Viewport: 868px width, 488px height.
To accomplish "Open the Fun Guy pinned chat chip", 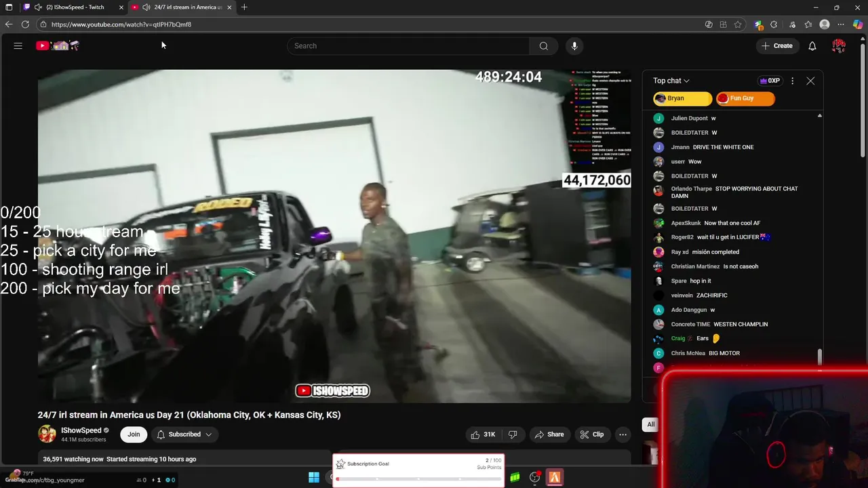I will (745, 98).
